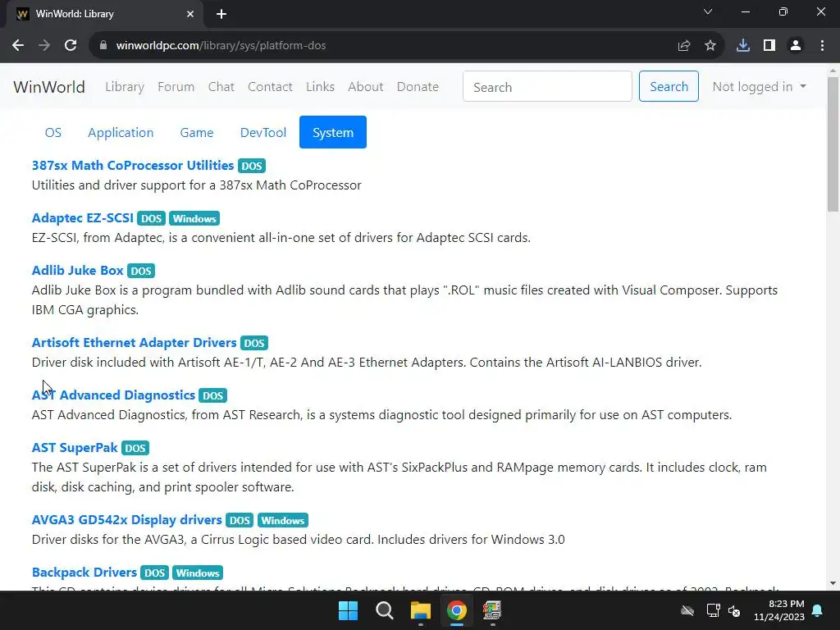Reload the WinWorld page

pos(71,46)
